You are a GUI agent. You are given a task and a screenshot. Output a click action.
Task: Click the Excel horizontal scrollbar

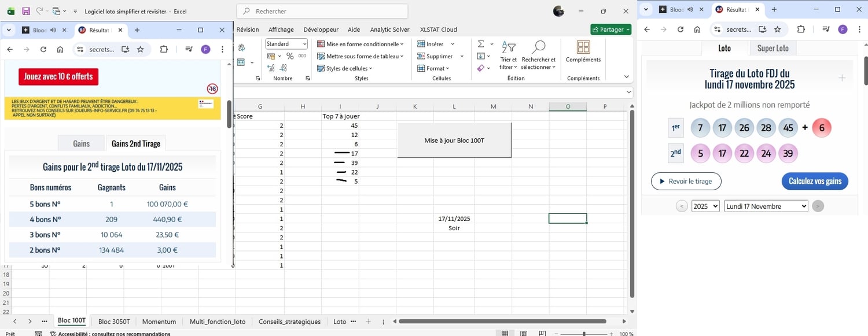coord(502,322)
